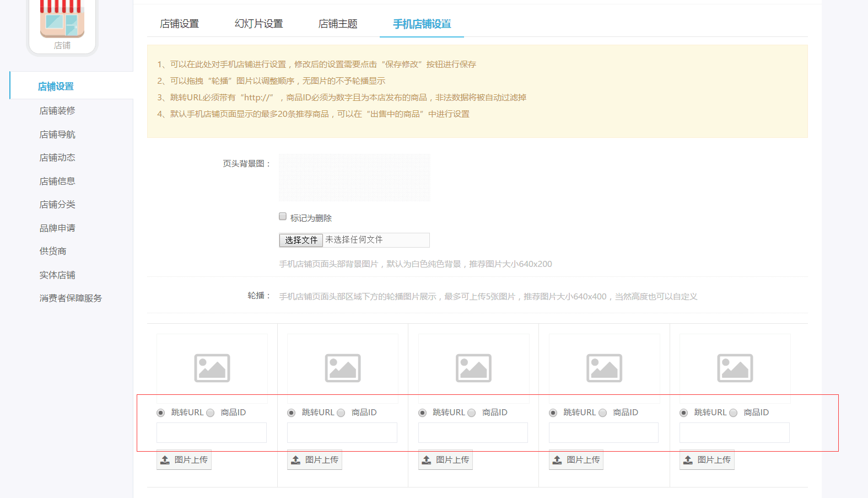868x498 pixels.
Task: Go to 店铺装修 in sidebar
Action: click(x=57, y=110)
